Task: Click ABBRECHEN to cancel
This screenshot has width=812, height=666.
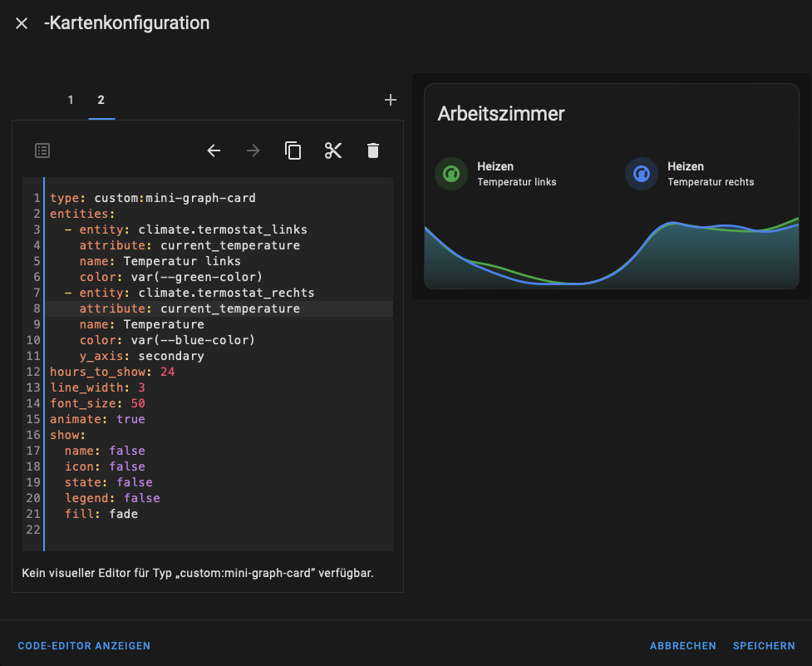Action: point(682,646)
